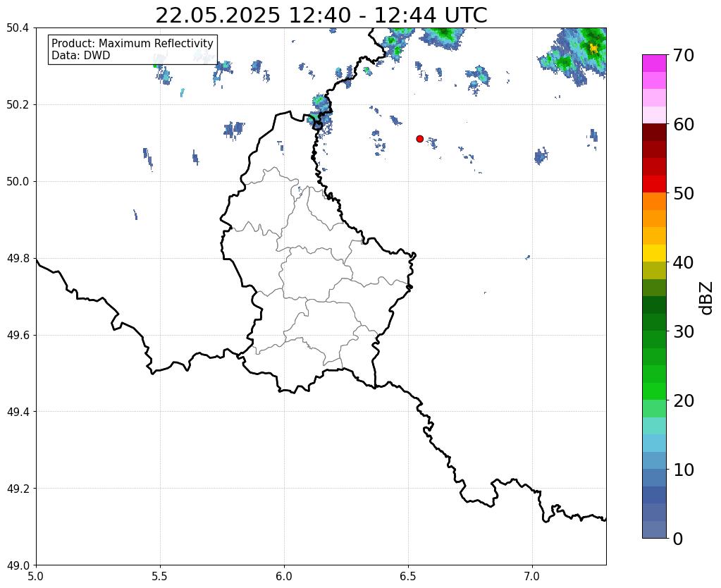The width and height of the screenshot is (721, 588).
Task: Click the dBZ colorbar axis label
Action: click(x=707, y=298)
